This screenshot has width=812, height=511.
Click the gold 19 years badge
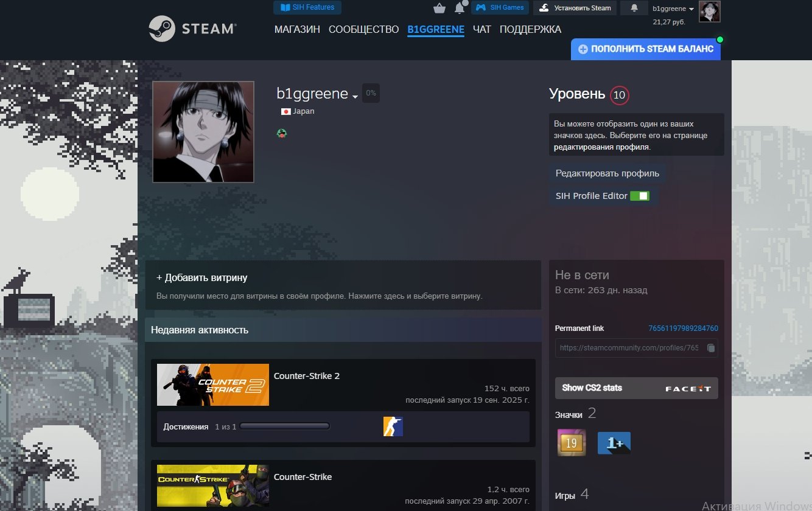[572, 443]
